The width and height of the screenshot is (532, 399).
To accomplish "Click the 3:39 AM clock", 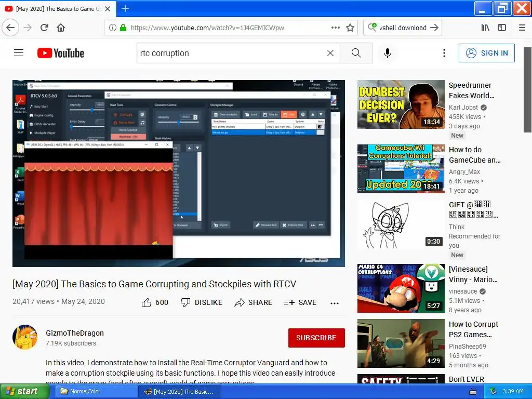I will [513, 391].
